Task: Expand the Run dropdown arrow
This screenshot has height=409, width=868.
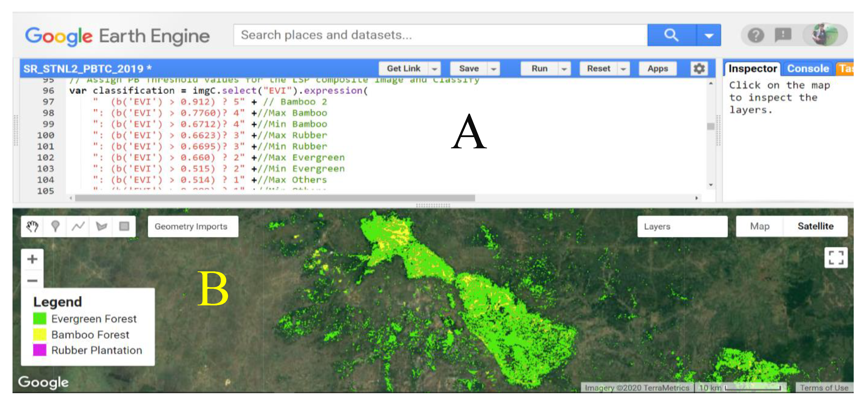Action: click(564, 69)
